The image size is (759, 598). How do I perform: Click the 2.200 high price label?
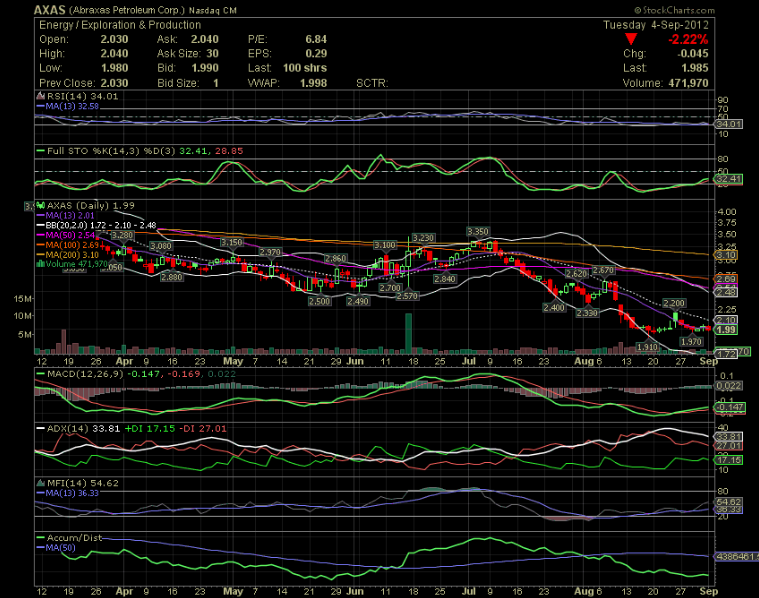coord(674,303)
